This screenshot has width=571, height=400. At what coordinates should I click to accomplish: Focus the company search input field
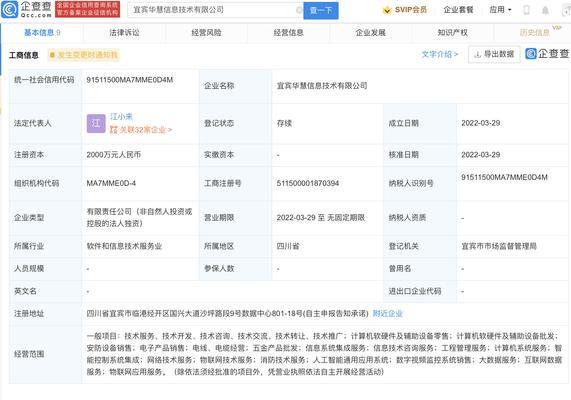coord(215,10)
